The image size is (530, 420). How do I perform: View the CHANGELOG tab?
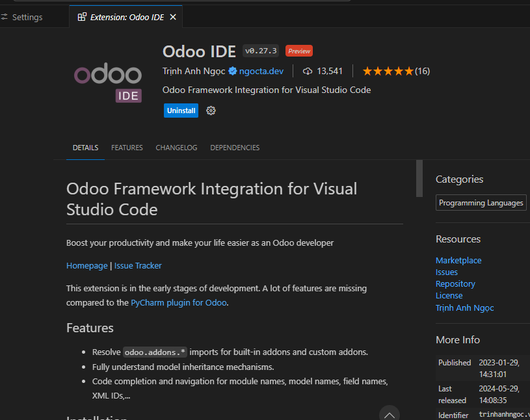coord(176,148)
